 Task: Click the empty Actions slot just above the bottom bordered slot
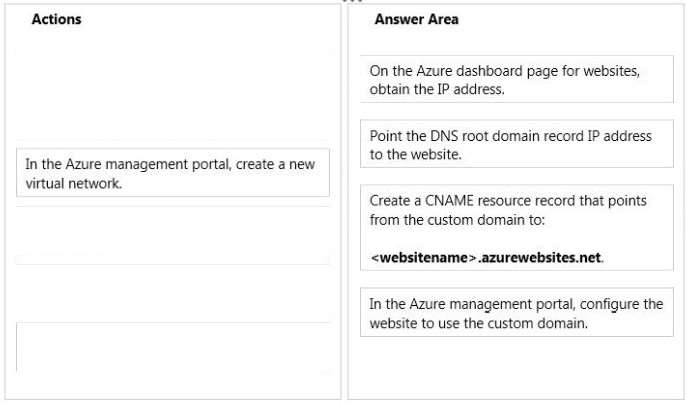(x=173, y=293)
